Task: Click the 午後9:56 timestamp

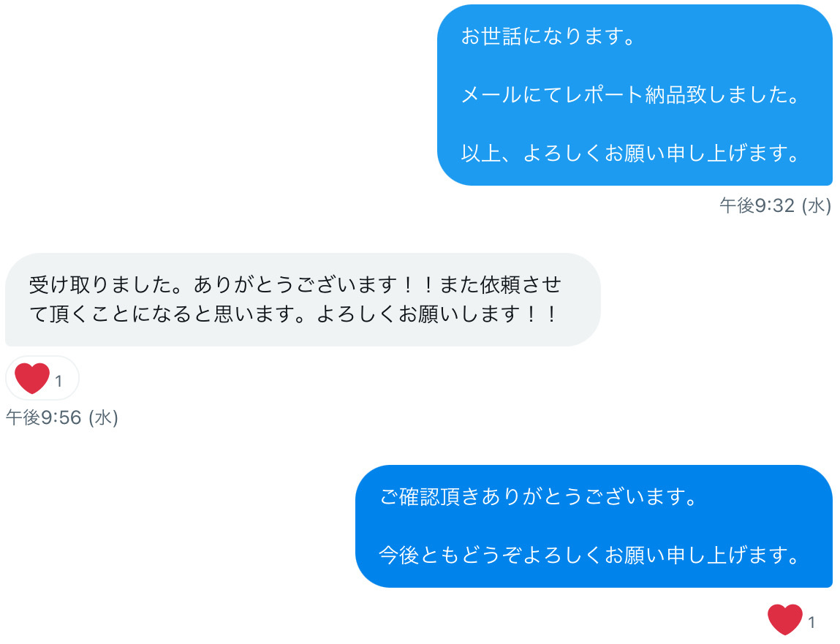Action: 43,417
